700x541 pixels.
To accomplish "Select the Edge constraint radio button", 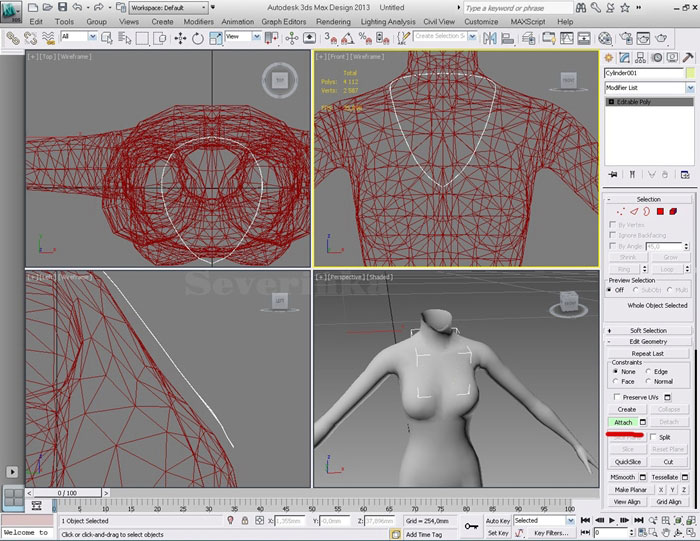I will coord(648,371).
